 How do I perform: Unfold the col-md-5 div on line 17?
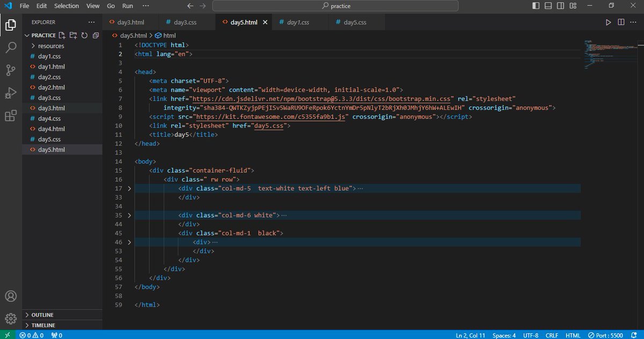129,188
